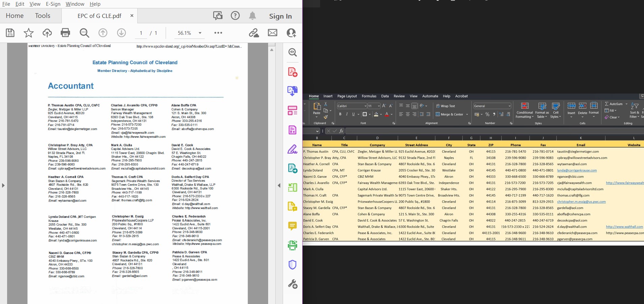Close the EPC of G CLE.pdf tab
Viewport: 644px width, 304px height.
tap(132, 16)
